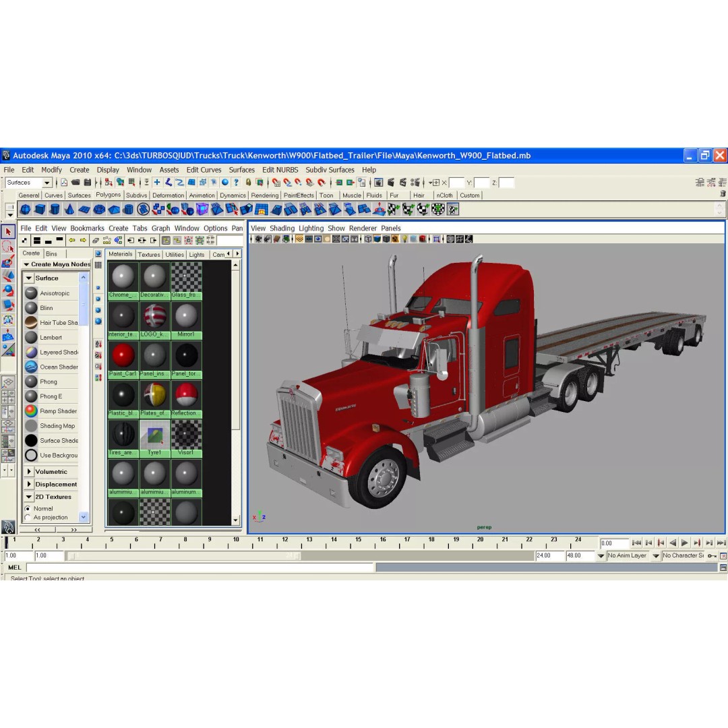
Task: Create a Lambert material node
Action: (51, 338)
